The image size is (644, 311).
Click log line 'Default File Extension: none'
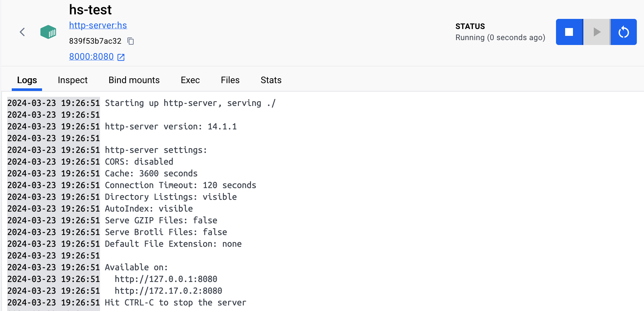(x=173, y=244)
